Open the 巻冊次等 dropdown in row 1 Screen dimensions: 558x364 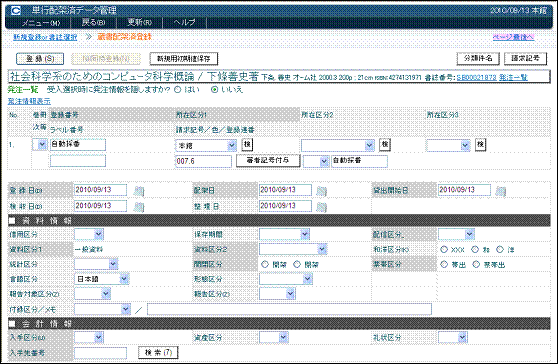40,144
